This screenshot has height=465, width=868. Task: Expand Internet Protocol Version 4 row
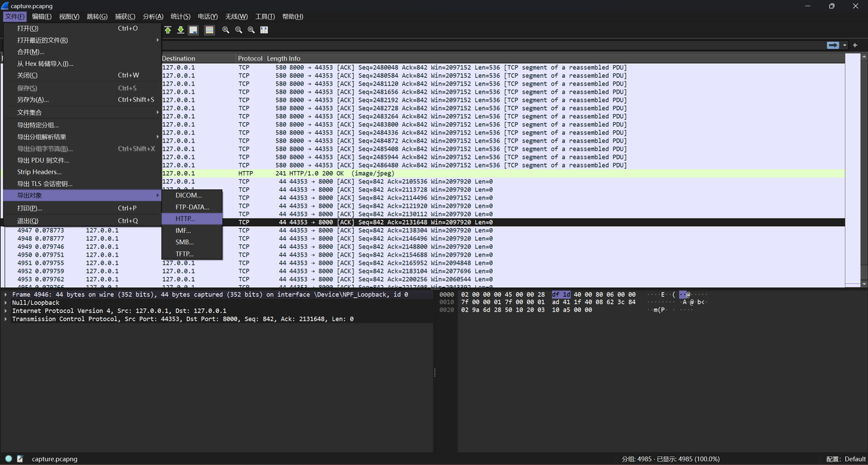tap(6, 311)
